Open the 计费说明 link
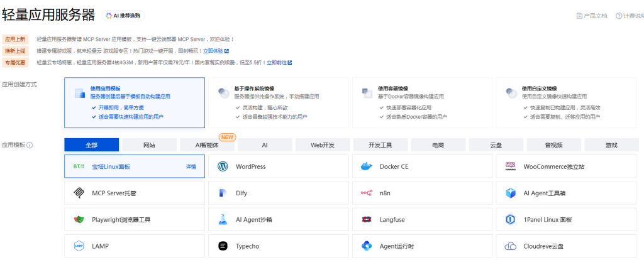644x260 pixels. (x=630, y=16)
